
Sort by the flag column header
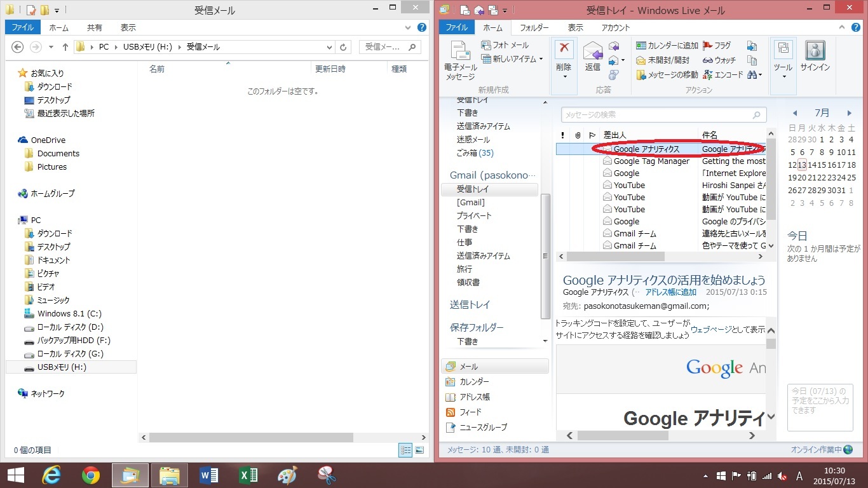click(x=592, y=135)
